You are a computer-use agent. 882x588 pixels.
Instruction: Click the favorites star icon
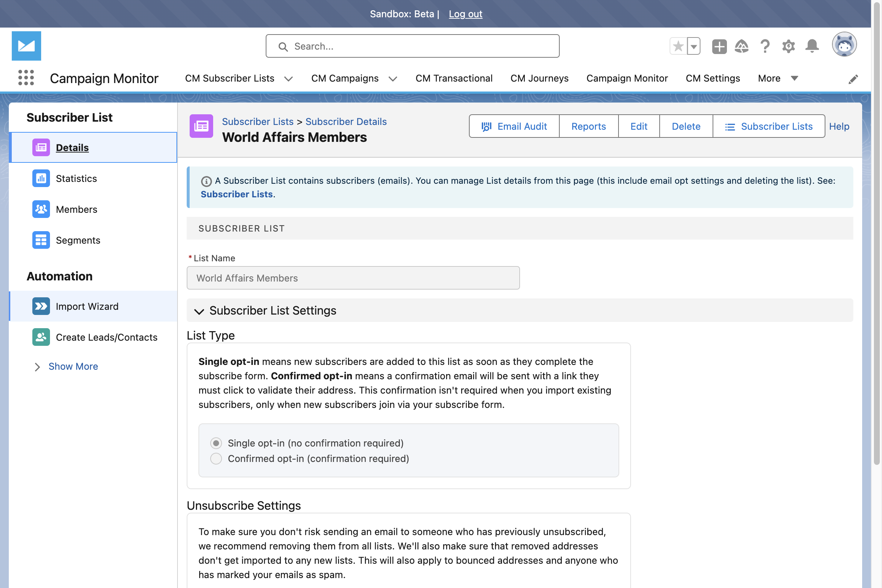678,47
